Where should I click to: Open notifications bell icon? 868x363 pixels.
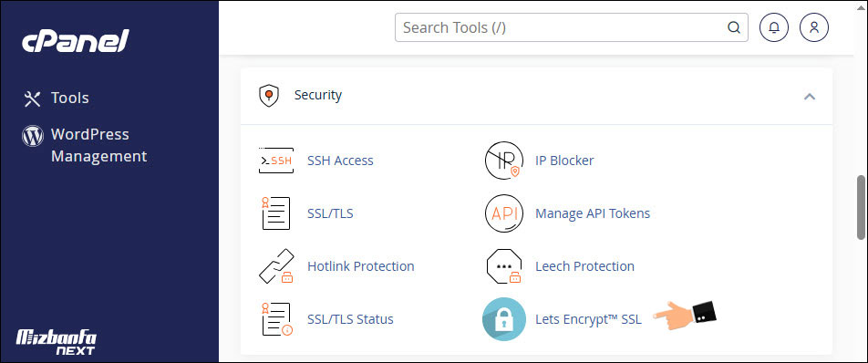click(x=774, y=27)
